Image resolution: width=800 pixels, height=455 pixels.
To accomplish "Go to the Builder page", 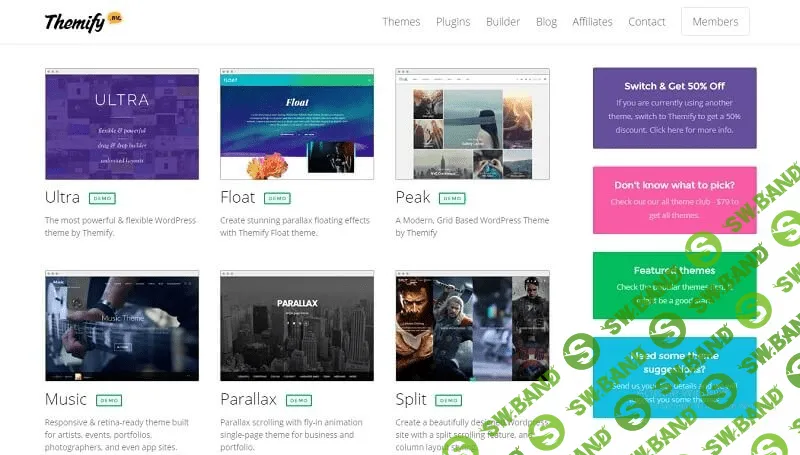I will tap(503, 22).
